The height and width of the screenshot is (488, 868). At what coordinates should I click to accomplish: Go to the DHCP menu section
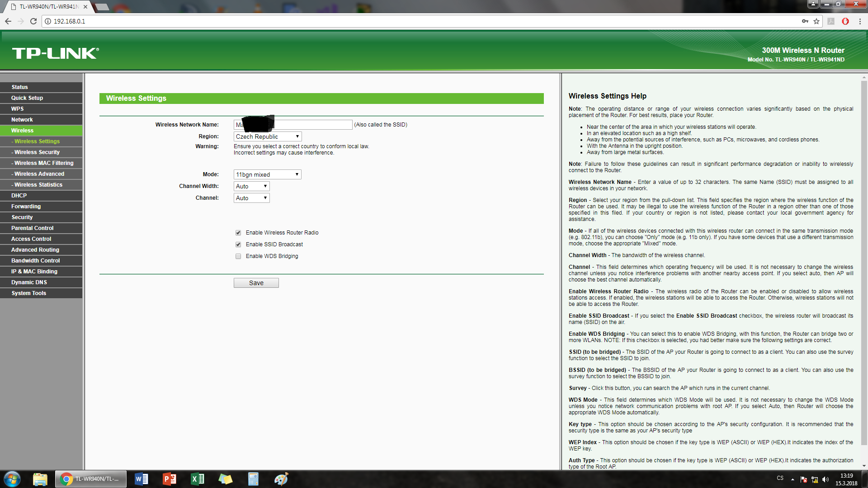click(x=19, y=196)
